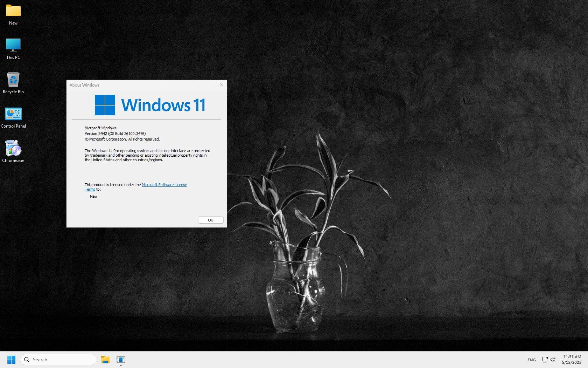Click the blue Windows 11 logo
This screenshot has width=588, height=368.
coord(105,105)
